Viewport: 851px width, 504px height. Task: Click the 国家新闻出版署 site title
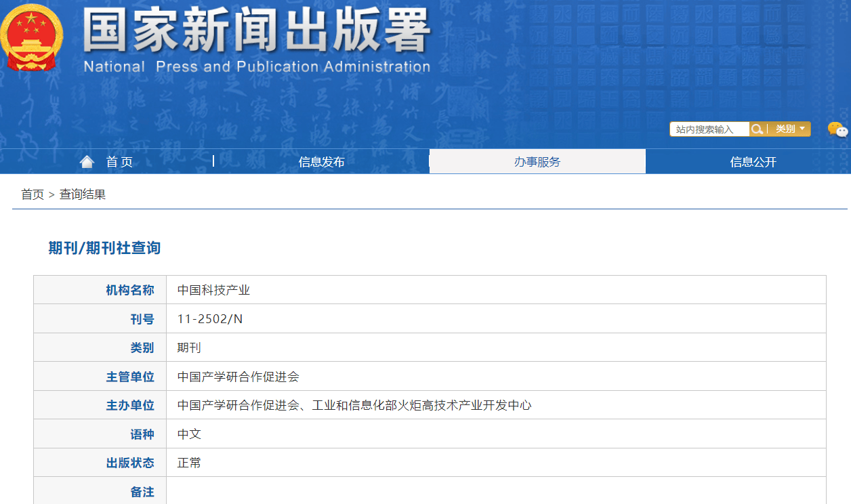click(x=257, y=31)
